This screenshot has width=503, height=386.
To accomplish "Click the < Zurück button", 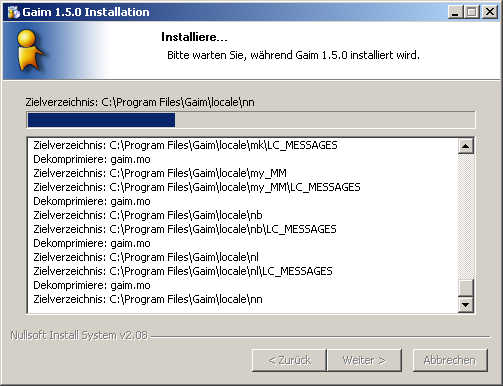I will [289, 360].
